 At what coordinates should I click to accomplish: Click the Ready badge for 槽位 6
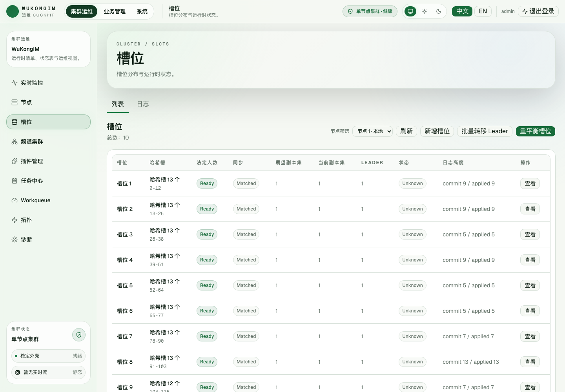point(207,311)
